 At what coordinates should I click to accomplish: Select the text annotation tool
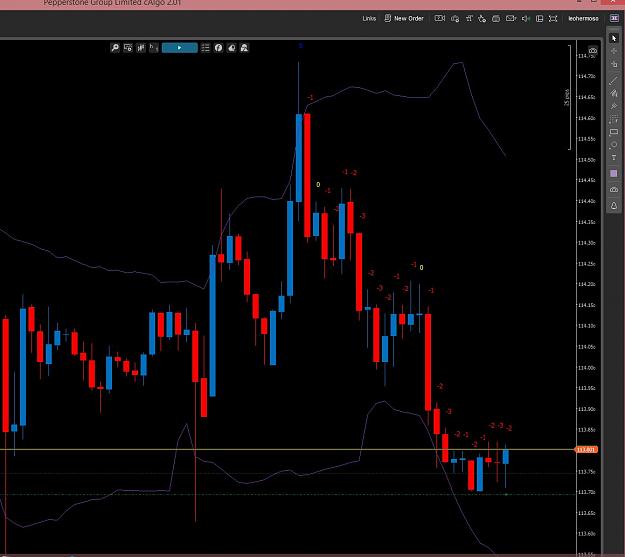point(614,158)
